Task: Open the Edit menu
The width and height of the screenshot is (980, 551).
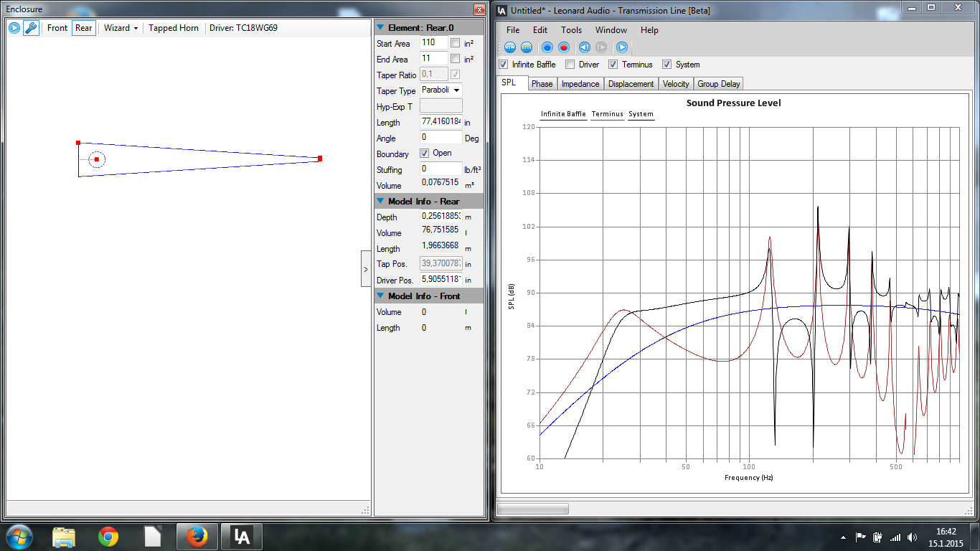Action: coord(540,30)
